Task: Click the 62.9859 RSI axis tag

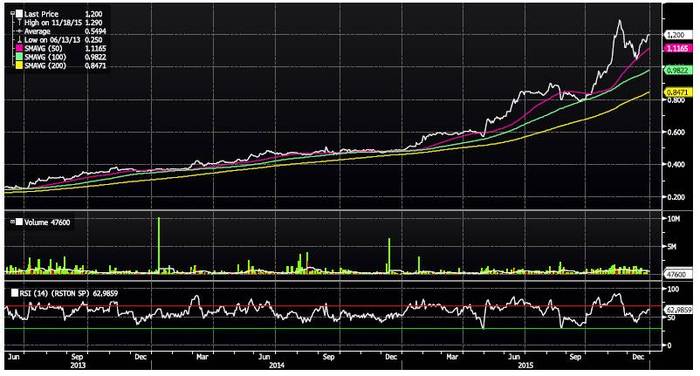Action: tap(678, 309)
